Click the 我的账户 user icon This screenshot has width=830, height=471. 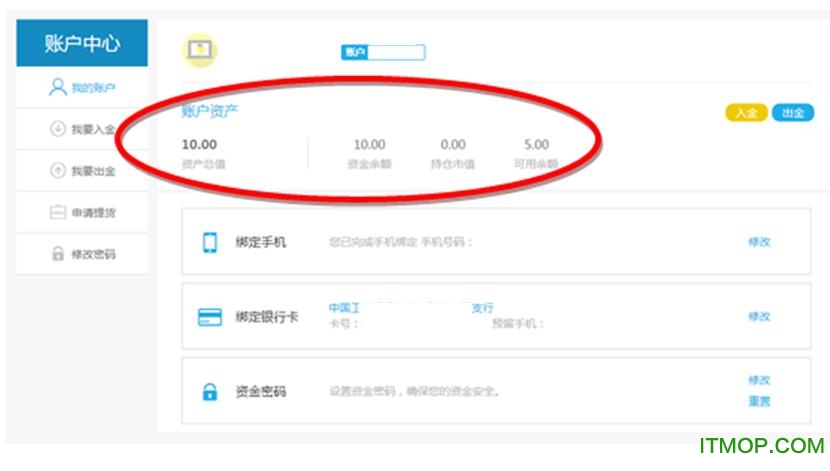[58, 87]
